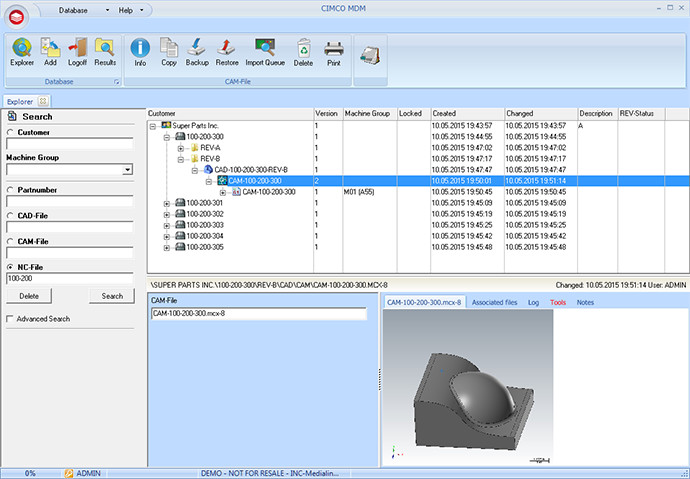Screen dimensions: 690x479
Task: Click the Copy documents icon
Action: 169,48
